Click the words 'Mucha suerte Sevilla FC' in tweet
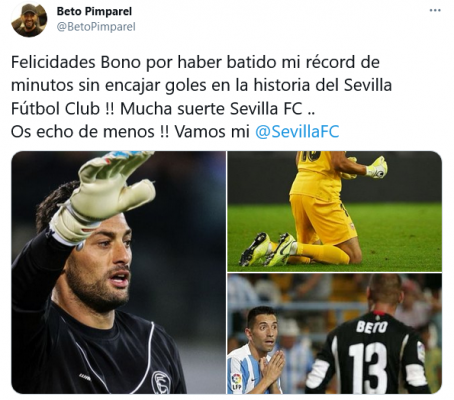The height and width of the screenshot is (400, 454). point(211,109)
